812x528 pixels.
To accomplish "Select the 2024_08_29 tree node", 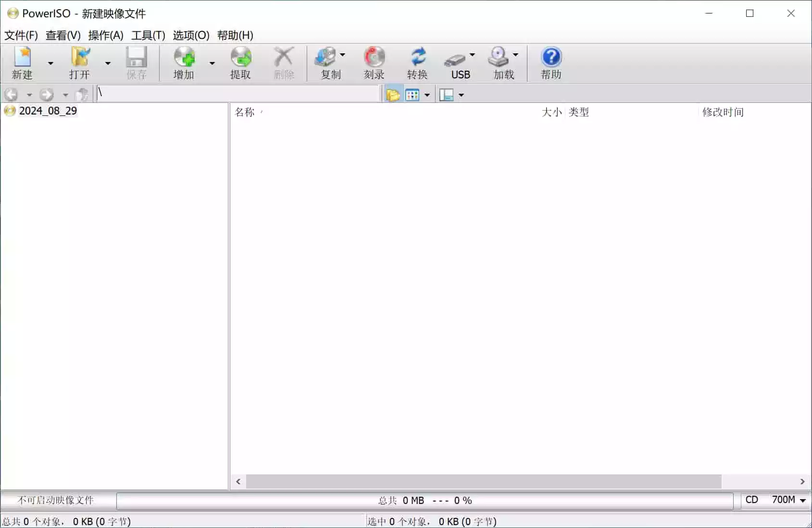I will (48, 111).
